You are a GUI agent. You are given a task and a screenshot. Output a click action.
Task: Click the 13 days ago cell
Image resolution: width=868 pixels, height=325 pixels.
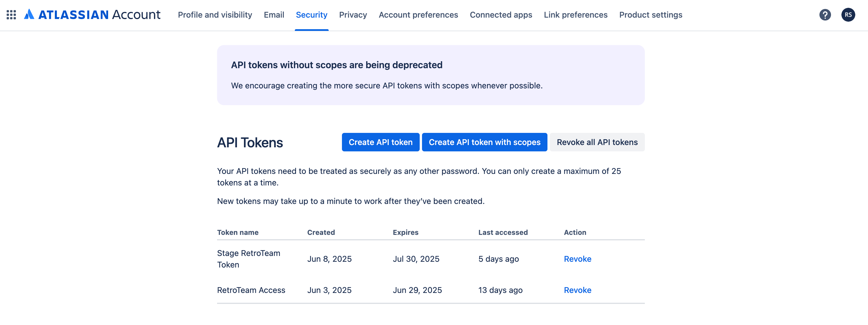[x=500, y=290]
